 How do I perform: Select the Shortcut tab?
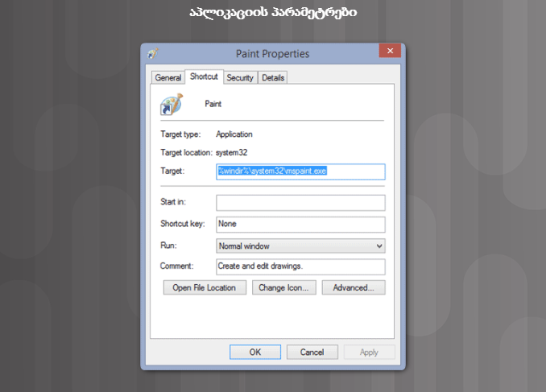pos(204,76)
